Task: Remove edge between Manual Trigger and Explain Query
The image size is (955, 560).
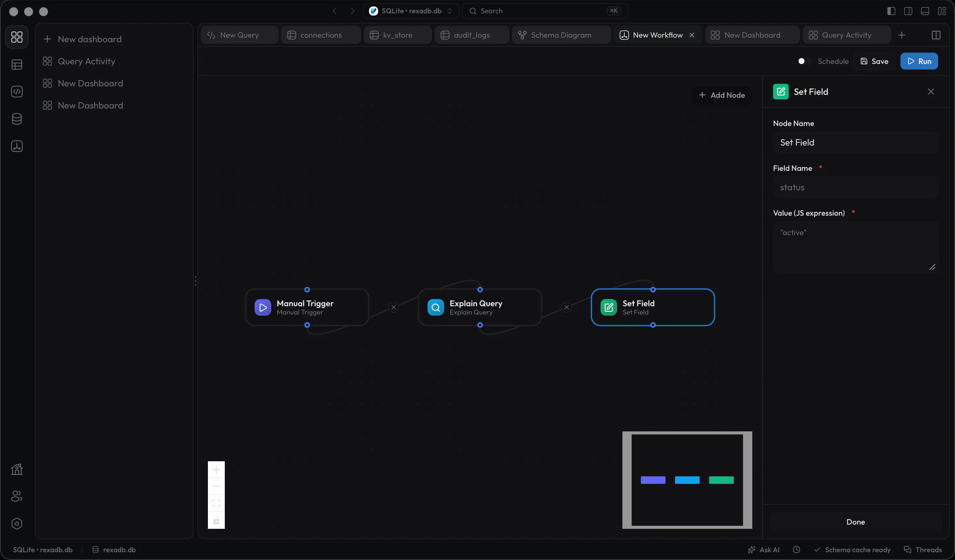Action: [393, 307]
